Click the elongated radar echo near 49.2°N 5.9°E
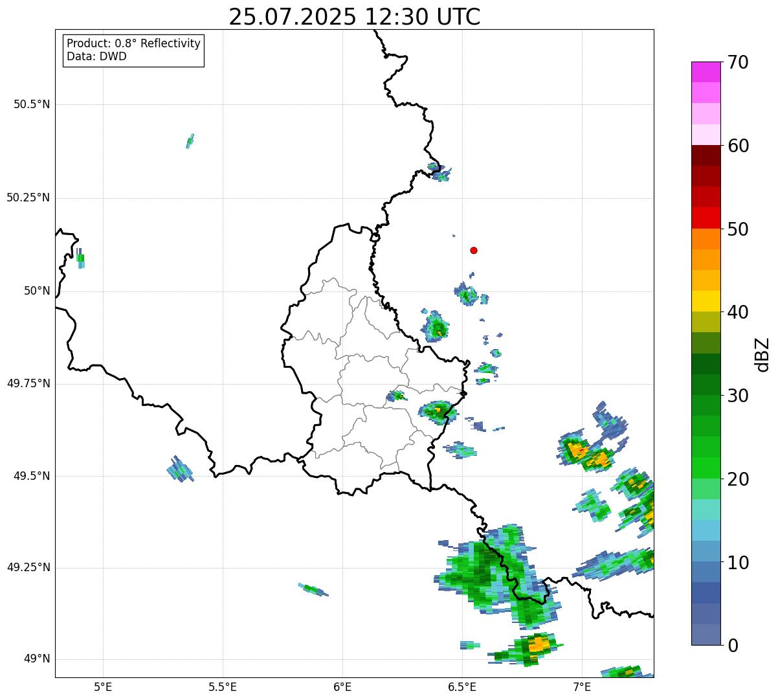 click(x=313, y=589)
